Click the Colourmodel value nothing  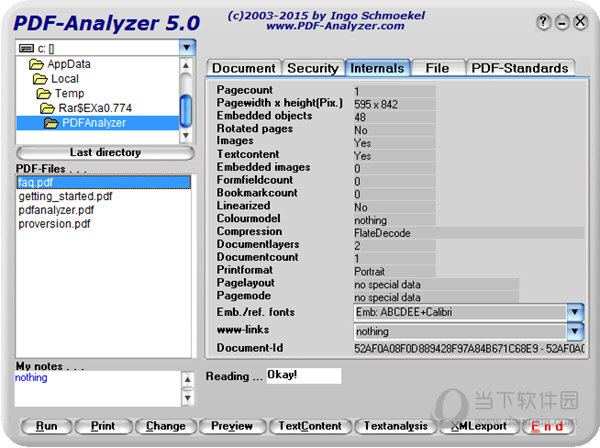coord(395,220)
